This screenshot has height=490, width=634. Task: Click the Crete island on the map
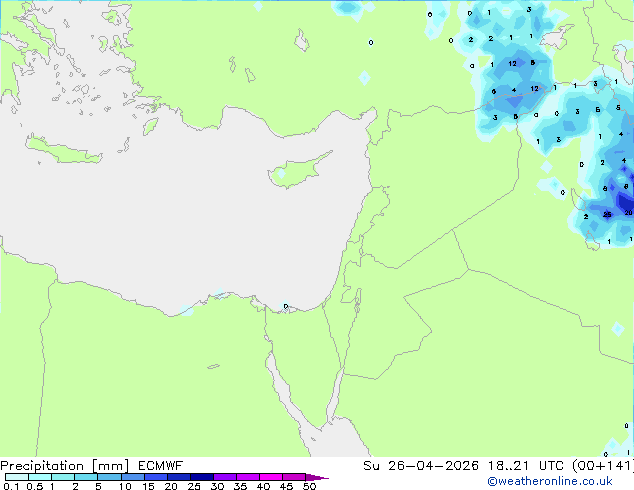63,150
